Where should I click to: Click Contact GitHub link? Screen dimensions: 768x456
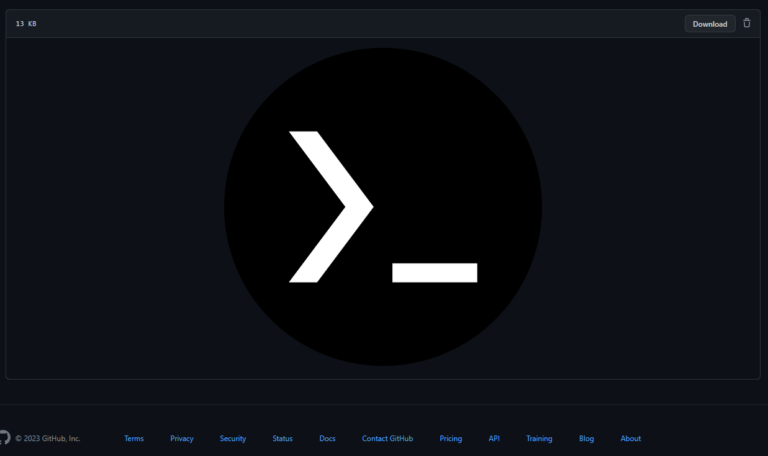[387, 438]
